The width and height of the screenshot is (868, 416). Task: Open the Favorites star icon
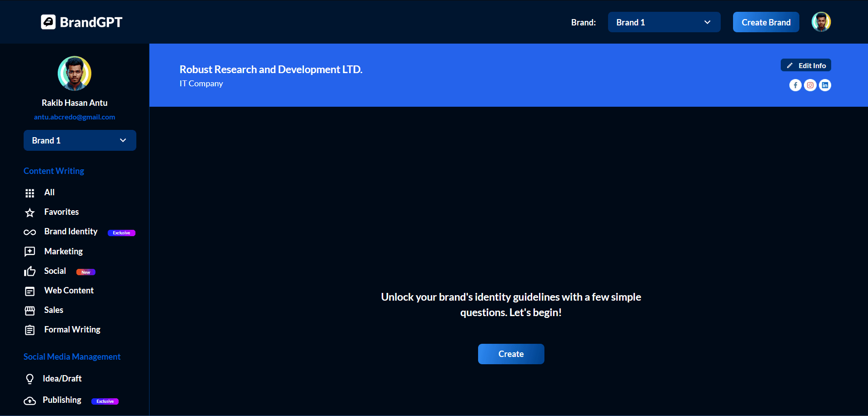click(30, 213)
